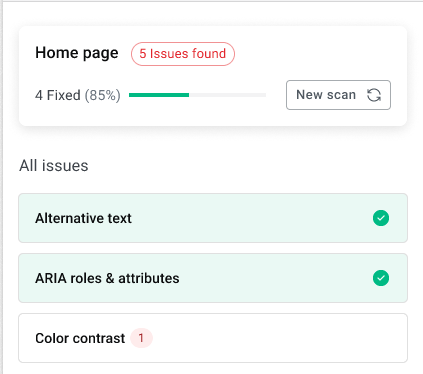
Task: Select the ARIA roles & attributes label
Action: [107, 278]
